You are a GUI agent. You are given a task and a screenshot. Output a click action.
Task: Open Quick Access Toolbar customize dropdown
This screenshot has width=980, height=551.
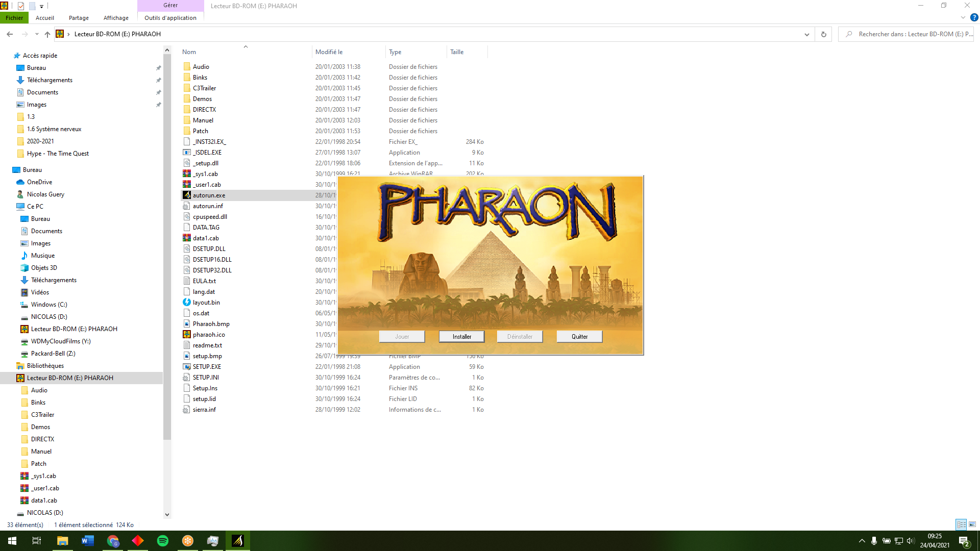click(42, 6)
